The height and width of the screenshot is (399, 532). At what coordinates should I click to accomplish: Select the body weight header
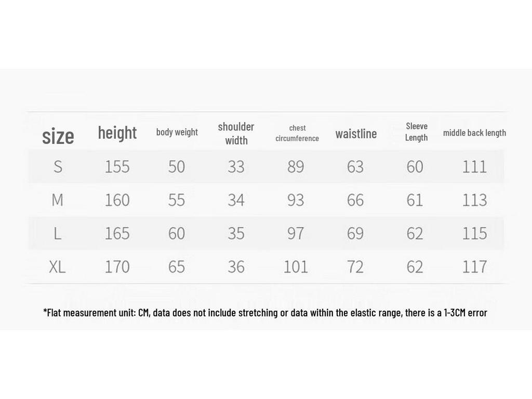point(177,132)
